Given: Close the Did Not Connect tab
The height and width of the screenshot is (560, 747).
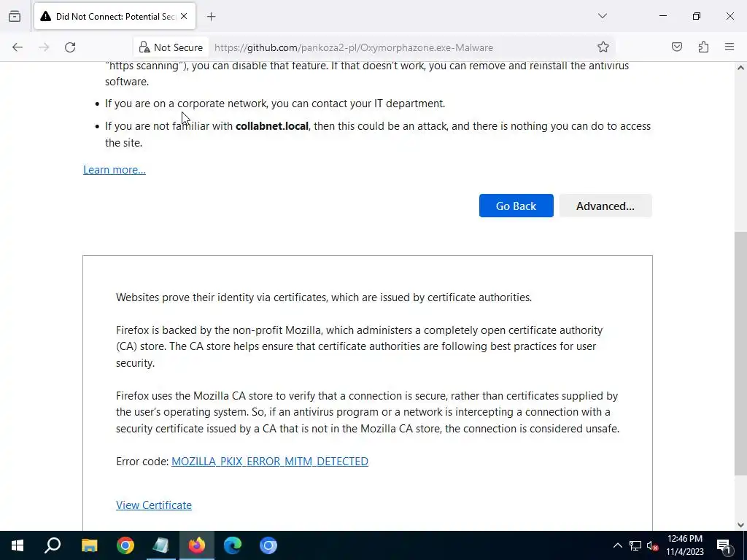Looking at the screenshot, I should [184, 16].
